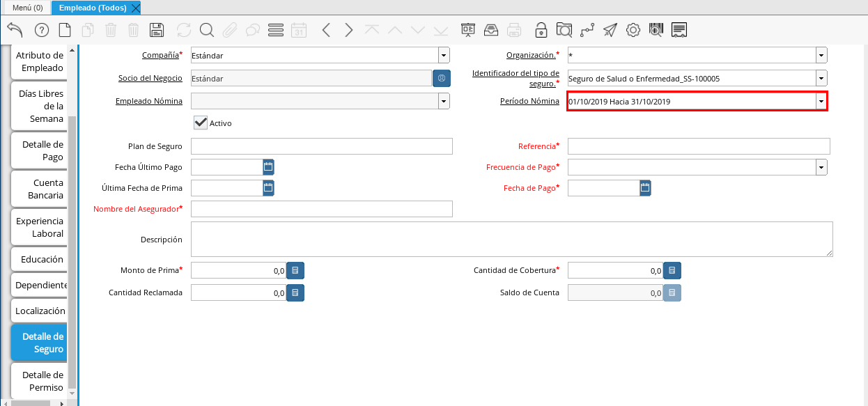Click the Nombre del Asegurador input field
Screen dimensions: 868x406
click(322, 209)
